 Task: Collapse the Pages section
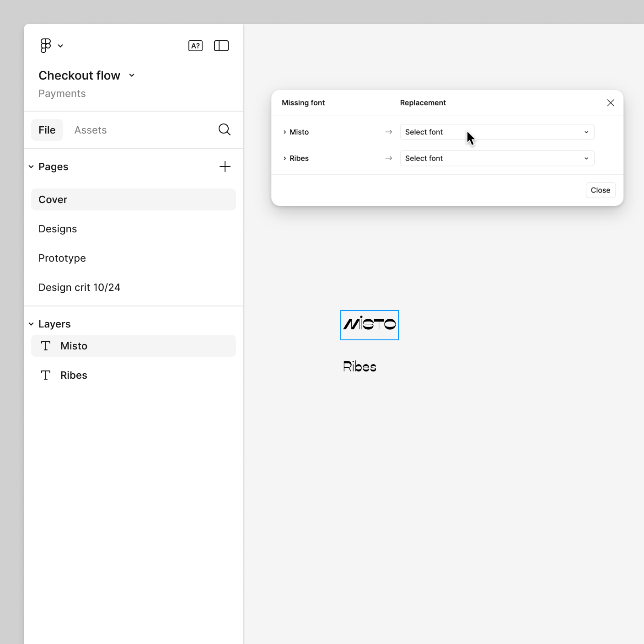pos(31,166)
